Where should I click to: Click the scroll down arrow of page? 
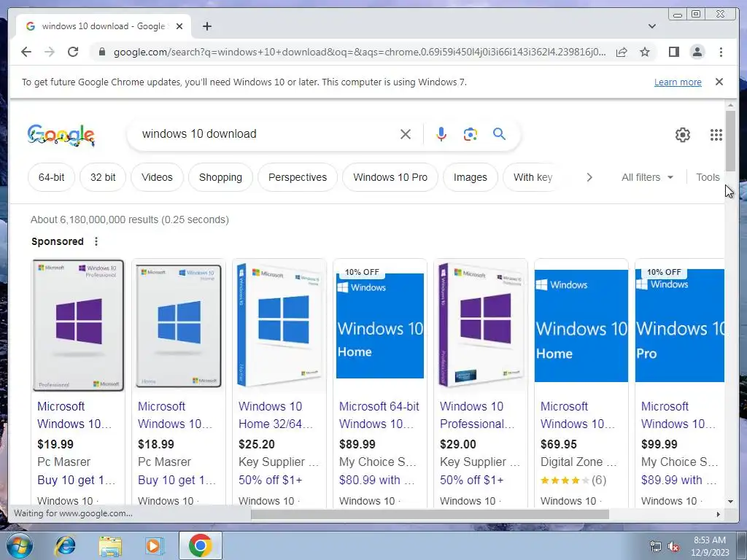730,501
